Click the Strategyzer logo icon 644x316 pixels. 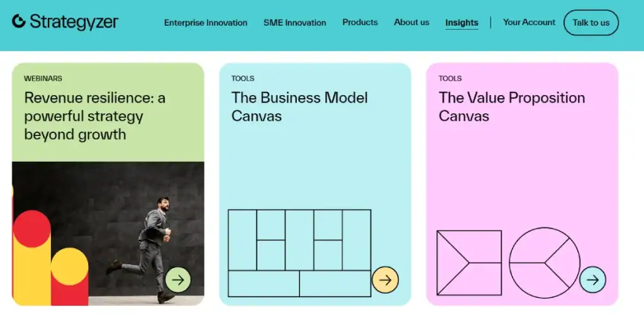pyautogui.click(x=19, y=21)
